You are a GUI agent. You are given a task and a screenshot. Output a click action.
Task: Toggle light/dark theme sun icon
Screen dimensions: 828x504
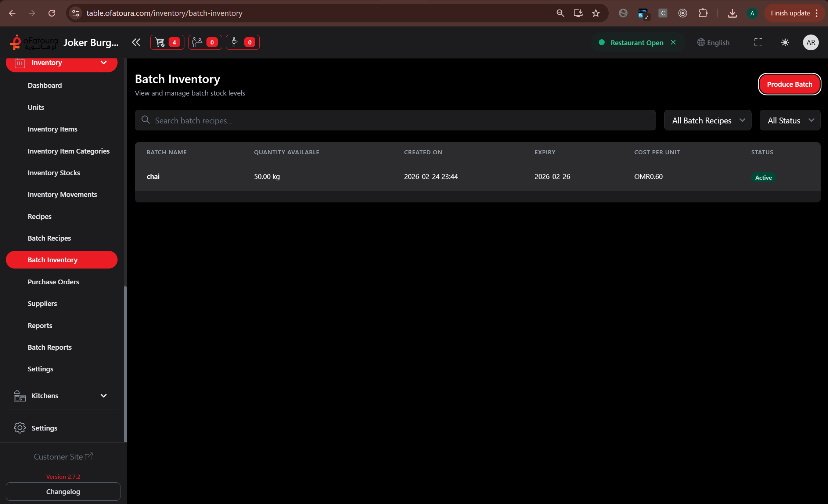pos(785,42)
